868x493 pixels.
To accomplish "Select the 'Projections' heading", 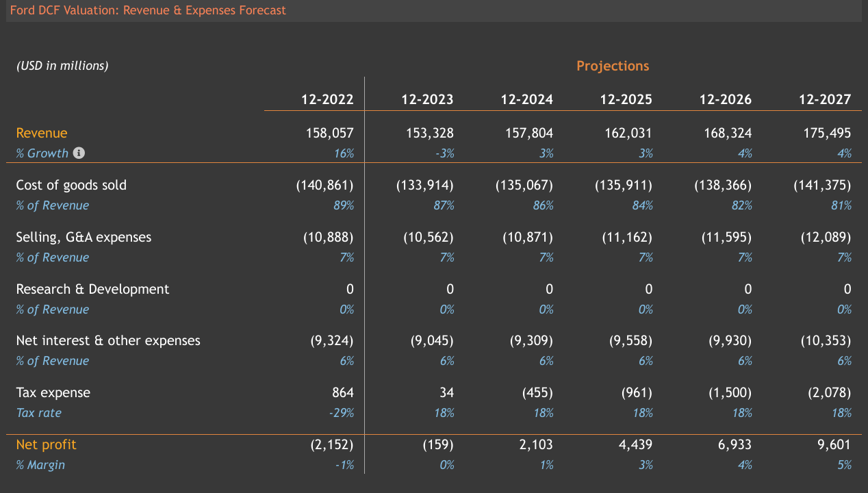I will pyautogui.click(x=613, y=66).
